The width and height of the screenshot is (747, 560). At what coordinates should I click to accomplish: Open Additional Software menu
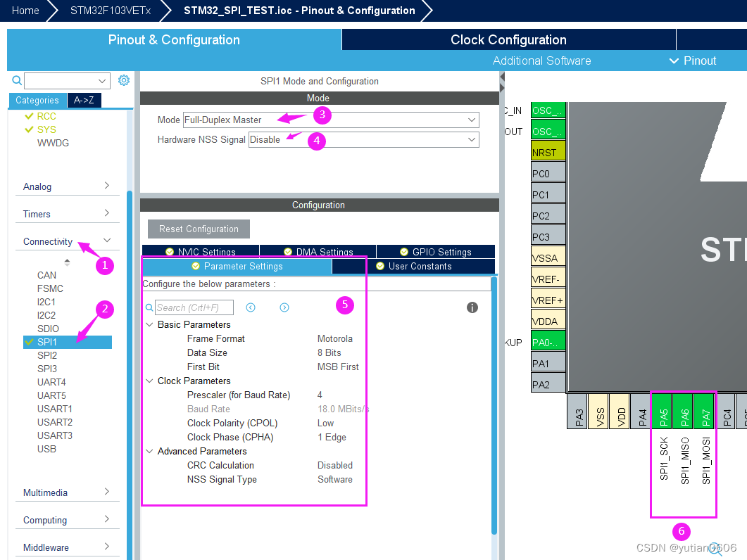pos(541,61)
